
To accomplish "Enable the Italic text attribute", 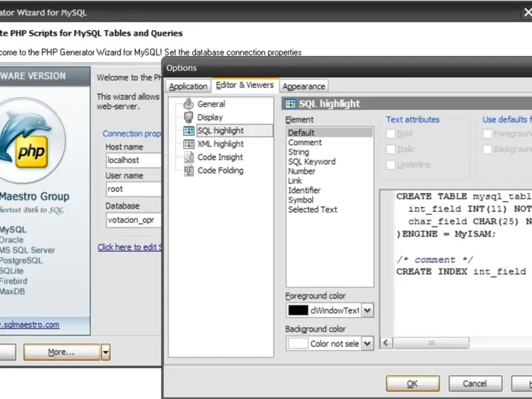I will point(390,149).
